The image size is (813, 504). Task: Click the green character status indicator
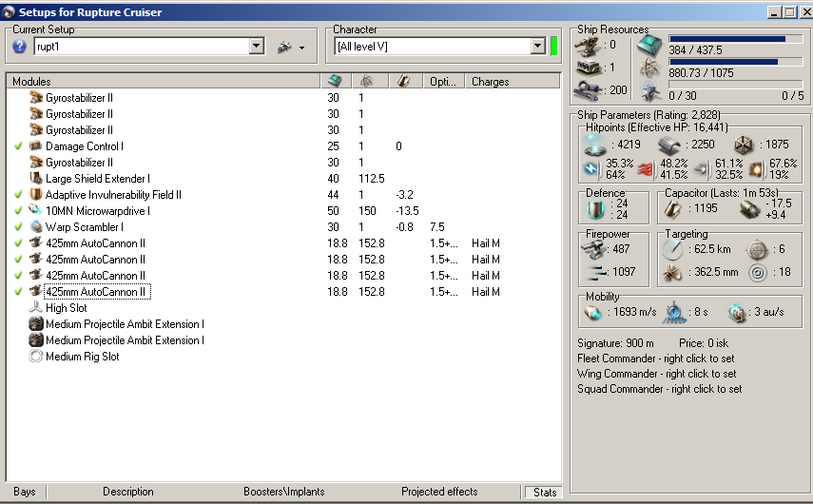(553, 47)
